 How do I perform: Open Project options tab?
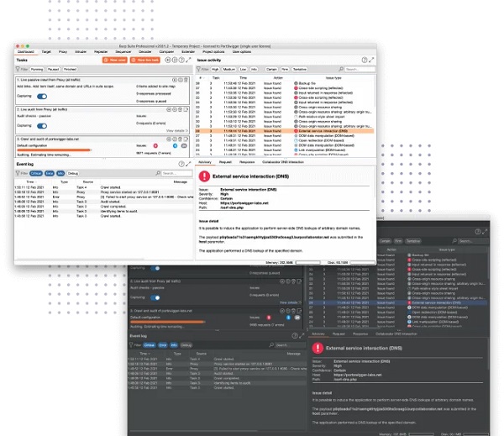[213, 52]
